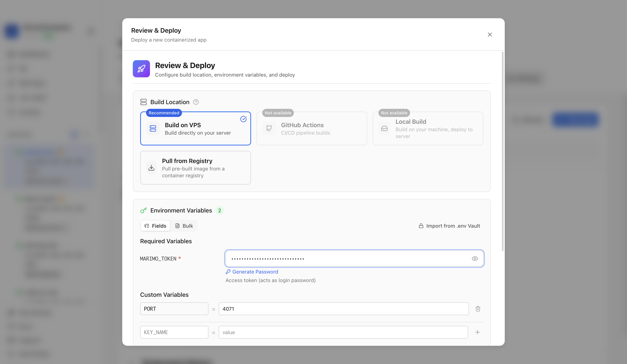Screen dimensions: 627x364
Task: Click the Custom Variables heading
Action: pos(164,295)
